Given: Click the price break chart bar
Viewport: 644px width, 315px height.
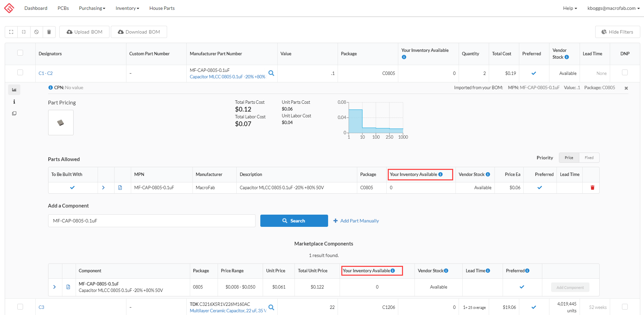Looking at the screenshot, I should coord(356,121).
